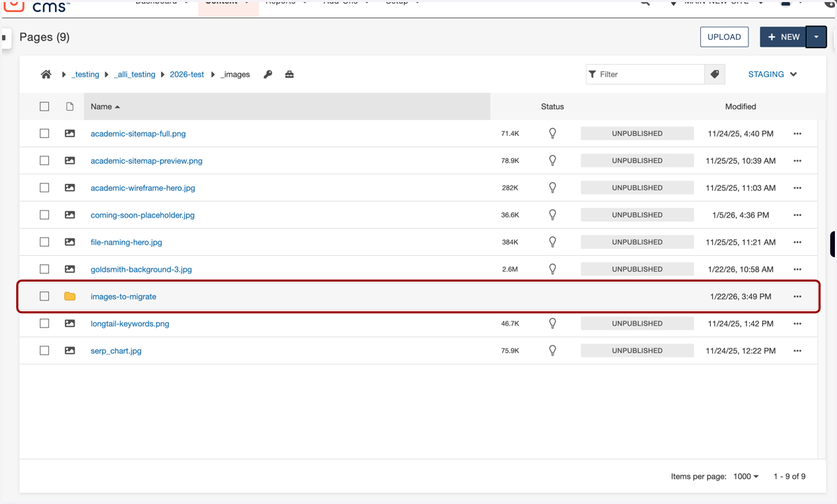
Task: Click the 2.6M file size value
Action: 510,269
